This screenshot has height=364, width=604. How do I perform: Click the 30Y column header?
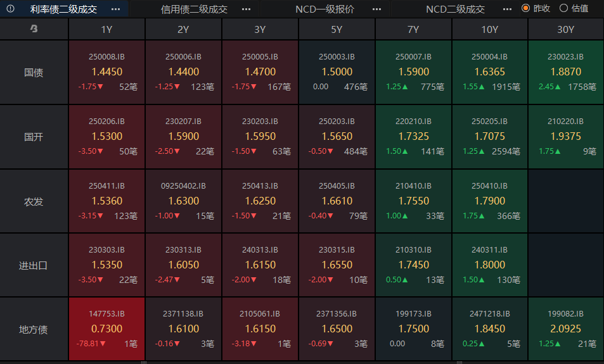(566, 29)
